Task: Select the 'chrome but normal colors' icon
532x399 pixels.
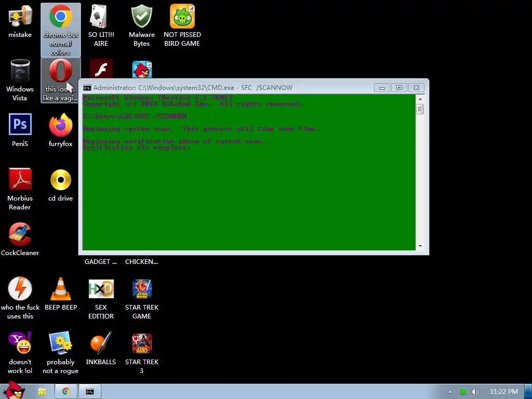Action: coord(60,30)
